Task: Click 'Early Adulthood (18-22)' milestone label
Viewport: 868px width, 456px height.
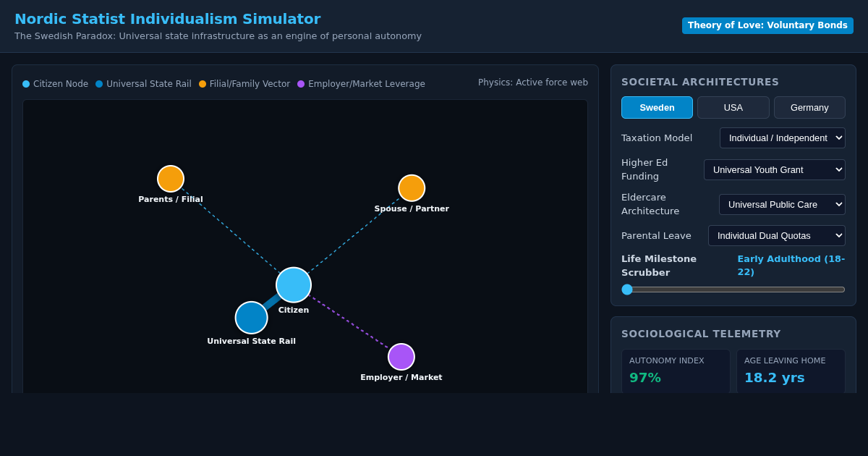Action: 791,265
